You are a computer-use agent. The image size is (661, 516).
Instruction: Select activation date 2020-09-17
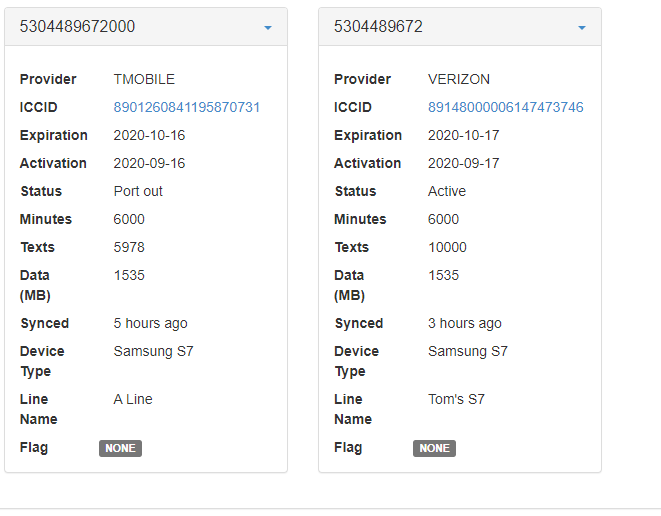(x=463, y=163)
